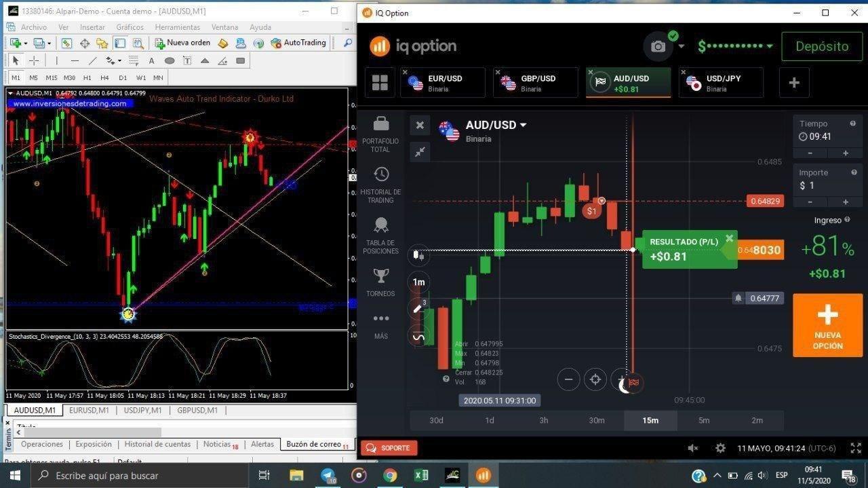Select MN timeframe in MetaTrader

(158, 77)
